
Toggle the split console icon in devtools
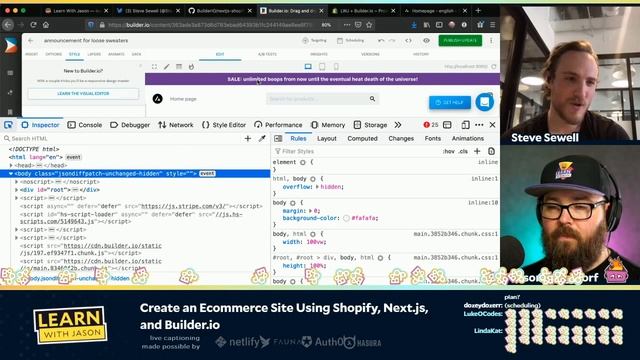(x=447, y=125)
